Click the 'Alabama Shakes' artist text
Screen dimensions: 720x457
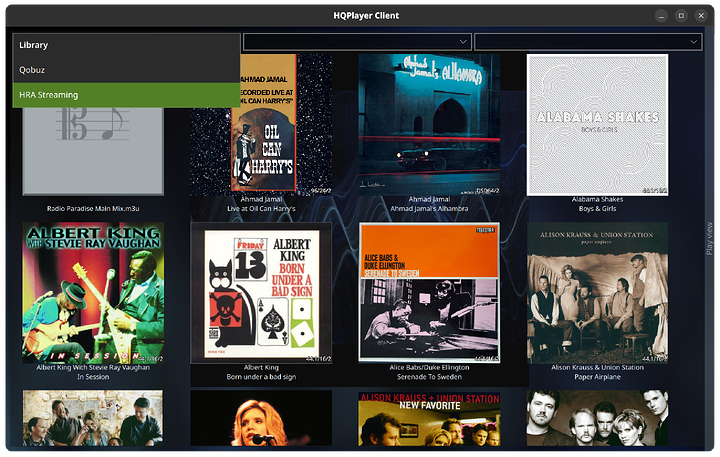[597, 199]
